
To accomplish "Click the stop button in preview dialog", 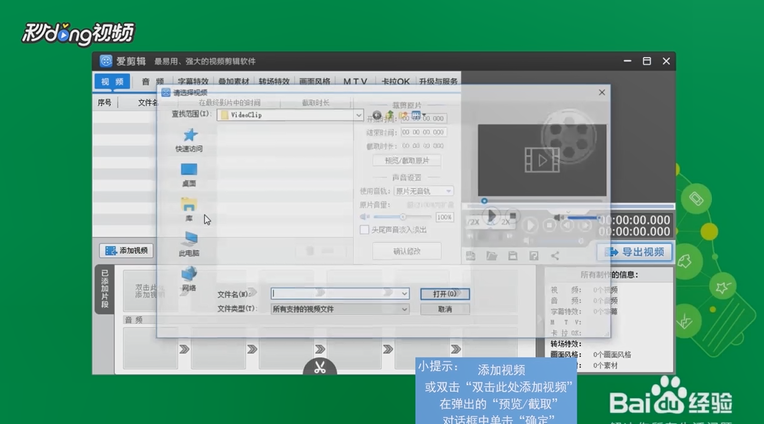I will click(x=512, y=215).
